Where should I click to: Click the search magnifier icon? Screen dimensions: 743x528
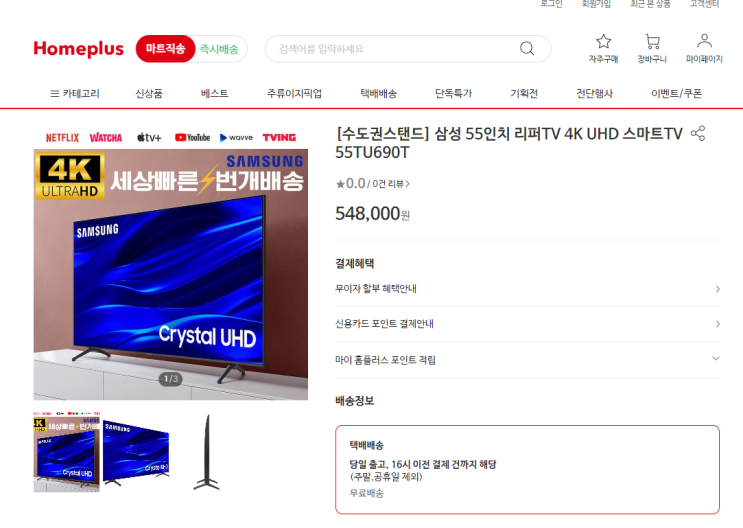point(527,48)
